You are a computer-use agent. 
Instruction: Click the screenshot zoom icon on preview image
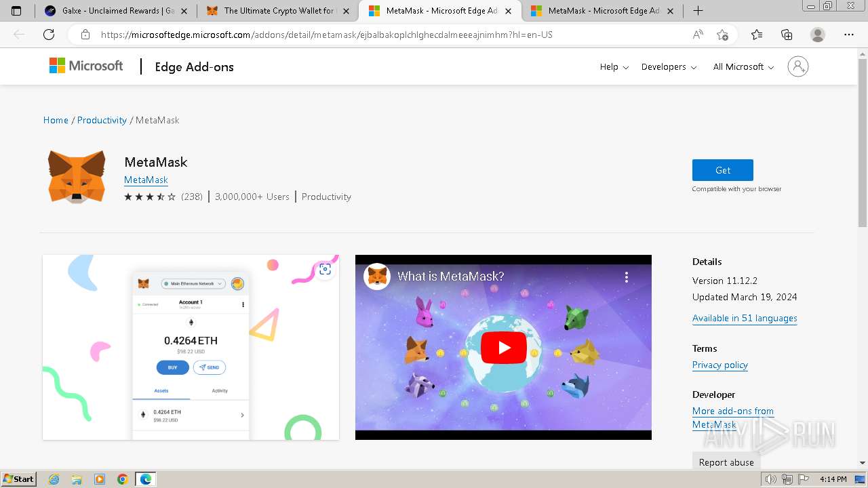coord(325,269)
